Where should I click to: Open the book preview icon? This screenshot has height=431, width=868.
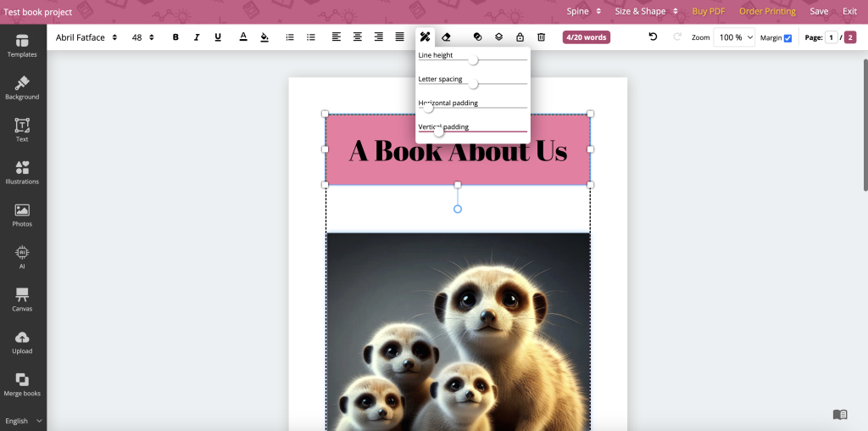(840, 414)
